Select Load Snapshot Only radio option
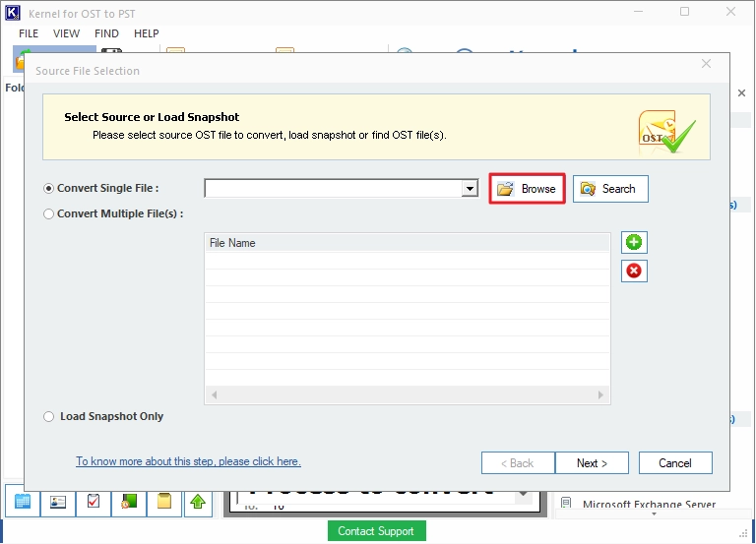Viewport: 756px width, 544px height. pos(48,416)
